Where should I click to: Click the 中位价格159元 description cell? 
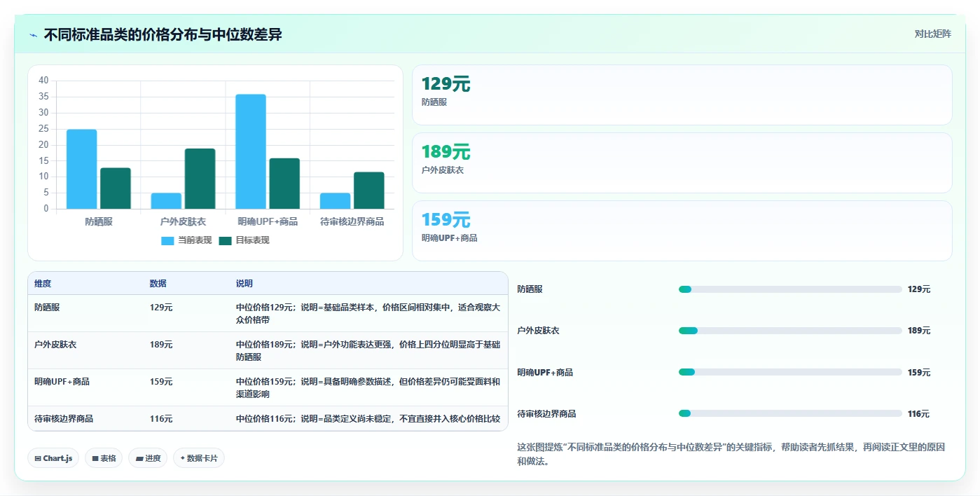[x=368, y=388]
